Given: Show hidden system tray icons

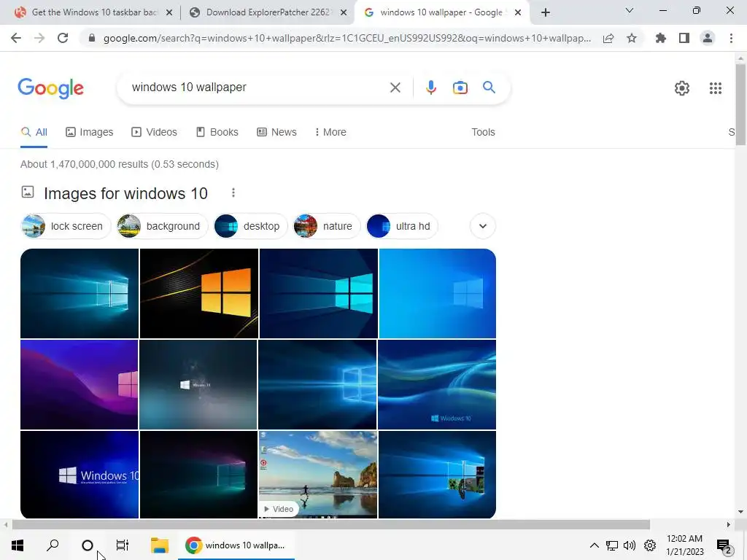Looking at the screenshot, I should (594, 545).
